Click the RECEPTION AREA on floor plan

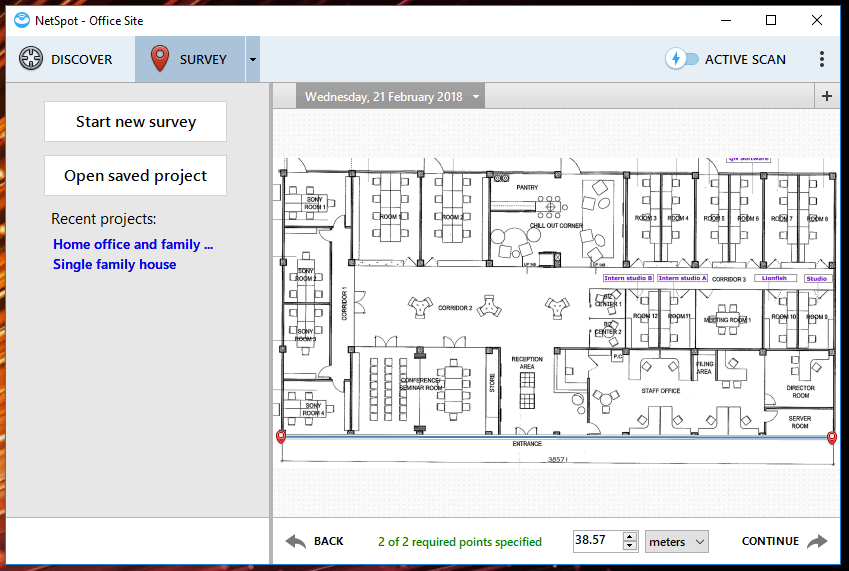click(527, 363)
